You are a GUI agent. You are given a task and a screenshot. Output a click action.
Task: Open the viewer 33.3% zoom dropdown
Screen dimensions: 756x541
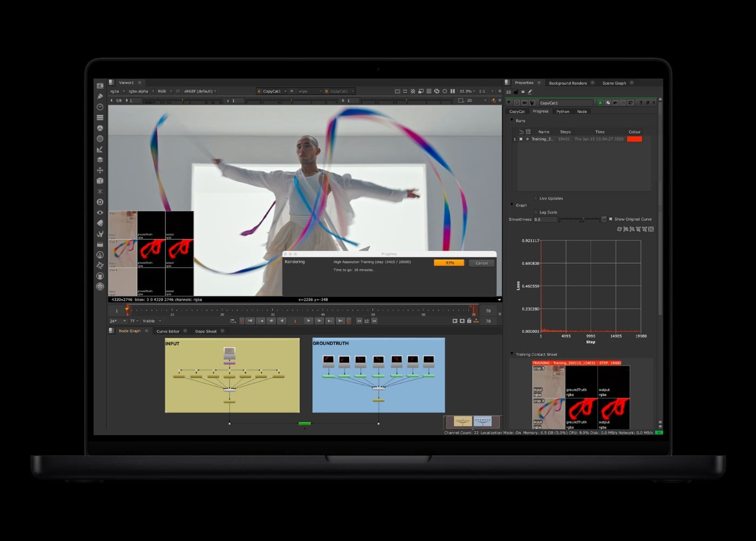[467, 91]
